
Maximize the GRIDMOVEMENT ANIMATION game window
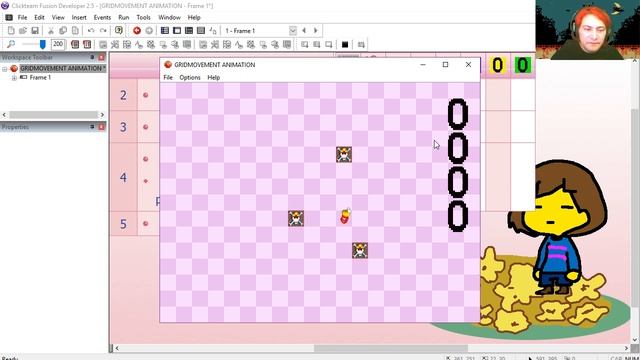445,64
